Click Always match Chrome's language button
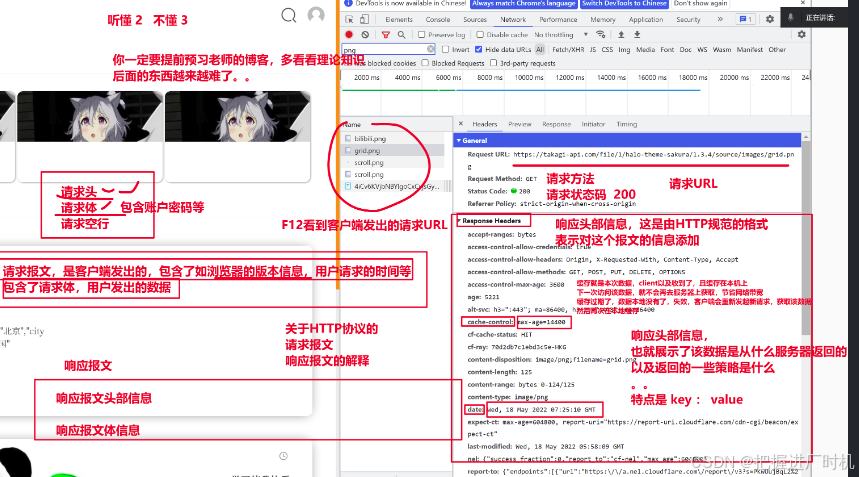The height and width of the screenshot is (477, 859). pyautogui.click(x=524, y=3)
